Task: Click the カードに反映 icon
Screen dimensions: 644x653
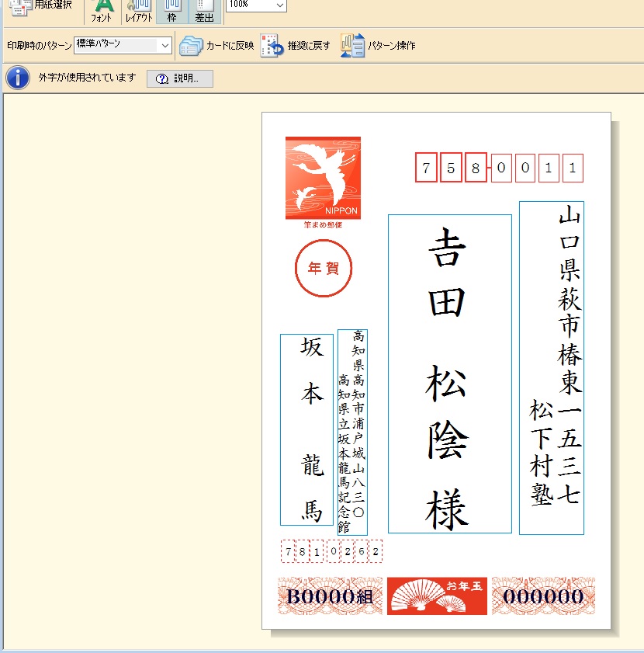Action: pyautogui.click(x=191, y=46)
